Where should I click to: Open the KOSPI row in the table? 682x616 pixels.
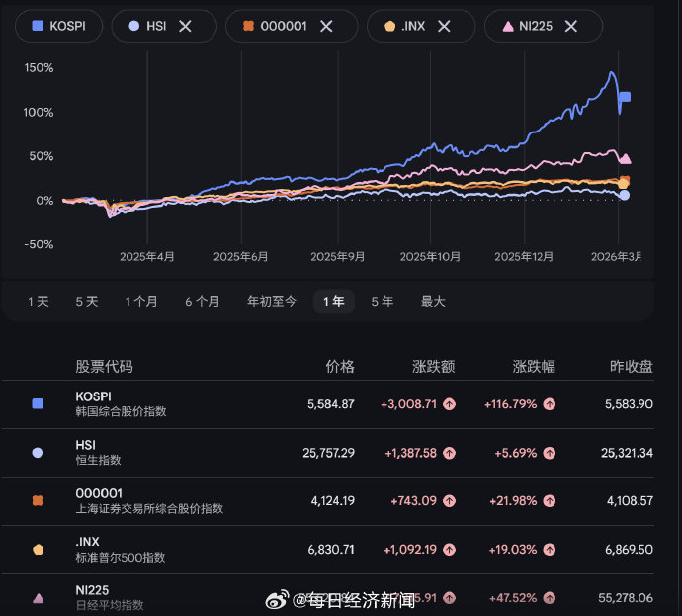click(x=328, y=404)
